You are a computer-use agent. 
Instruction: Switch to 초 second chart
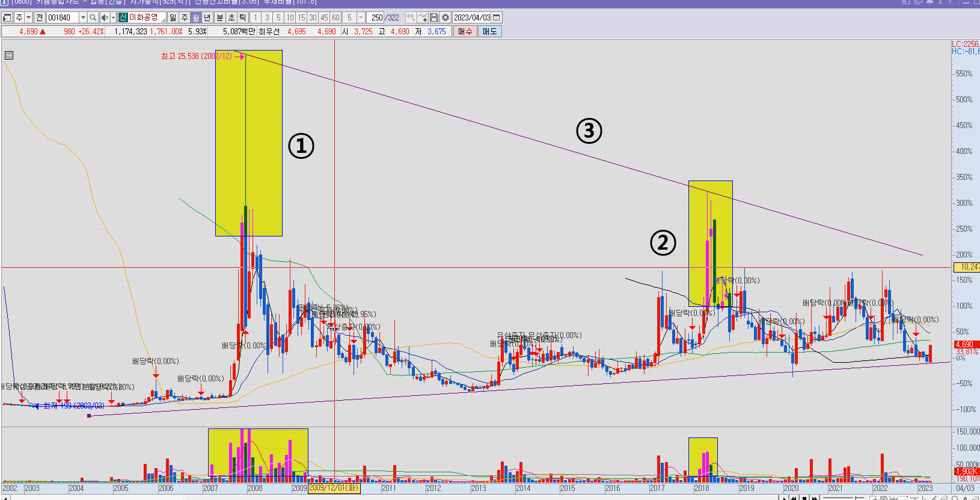pyautogui.click(x=231, y=17)
